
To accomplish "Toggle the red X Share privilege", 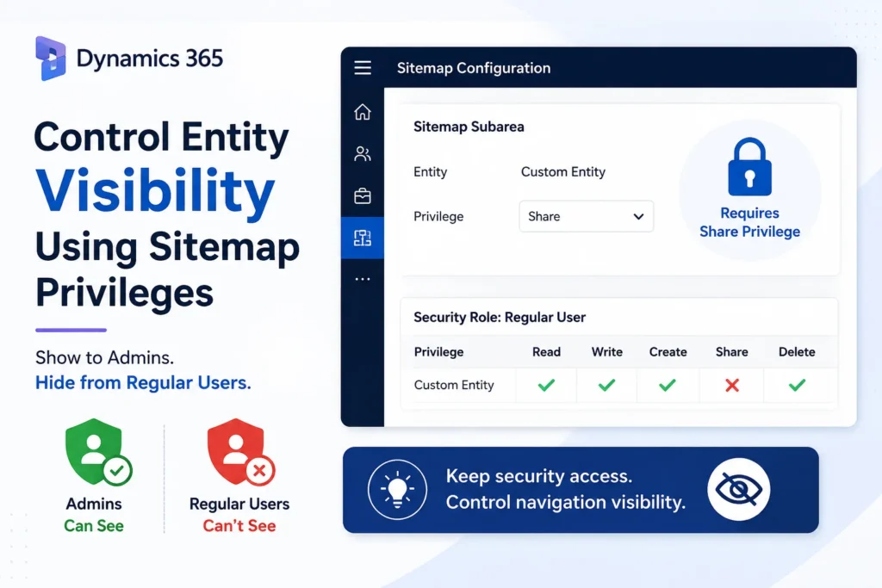I will 732,385.
